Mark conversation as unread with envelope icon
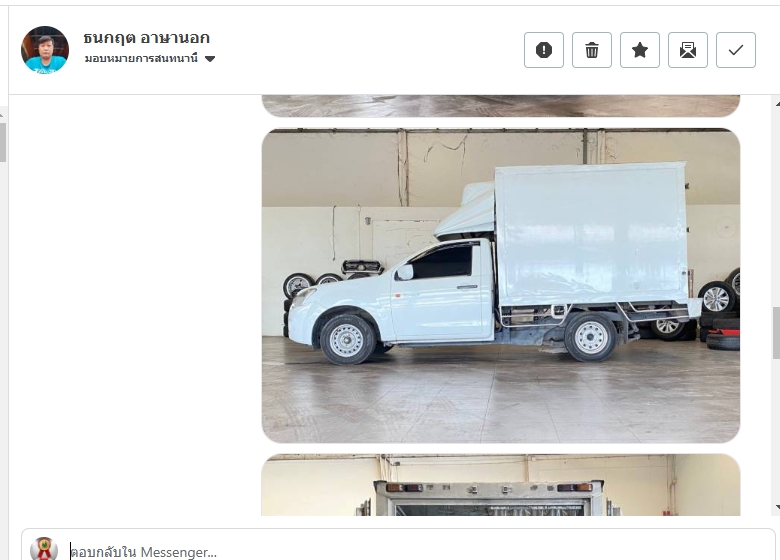Image resolution: width=780 pixels, height=560 pixels. coord(688,50)
